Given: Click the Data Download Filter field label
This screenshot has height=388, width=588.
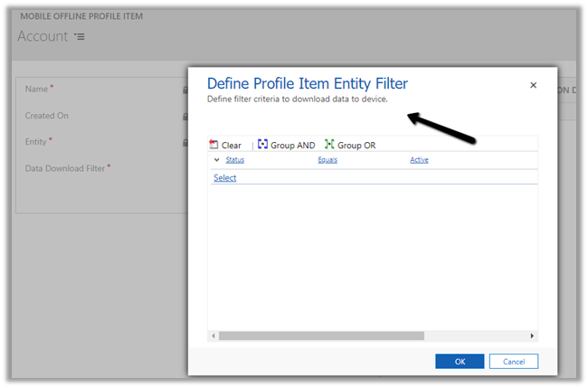Looking at the screenshot, I should tap(65, 167).
